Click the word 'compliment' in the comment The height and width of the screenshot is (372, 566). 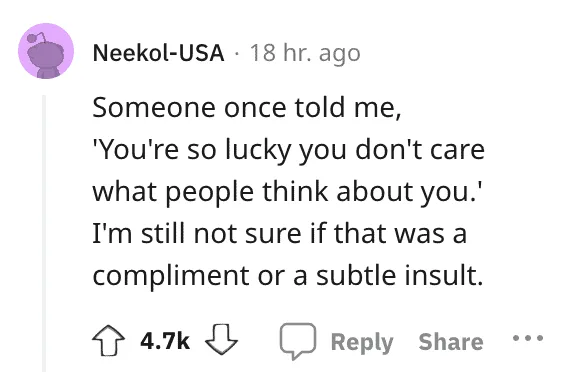coord(171,276)
